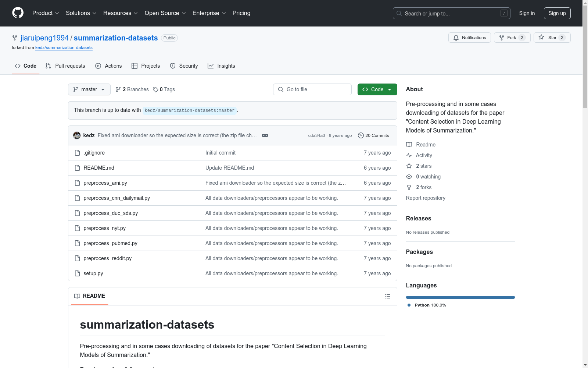Click the file icon beside preprocess_duc_sds.py
The image size is (588, 368).
click(77, 213)
